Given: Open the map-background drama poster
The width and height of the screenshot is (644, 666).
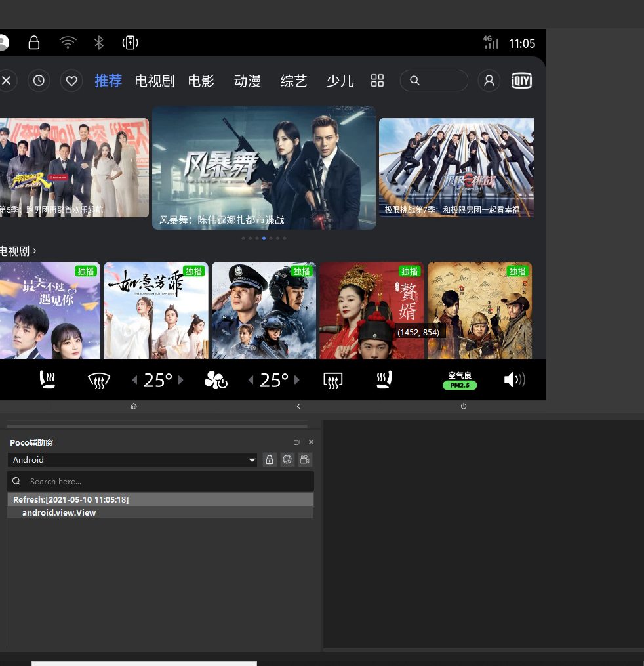Looking at the screenshot, I should (479, 310).
